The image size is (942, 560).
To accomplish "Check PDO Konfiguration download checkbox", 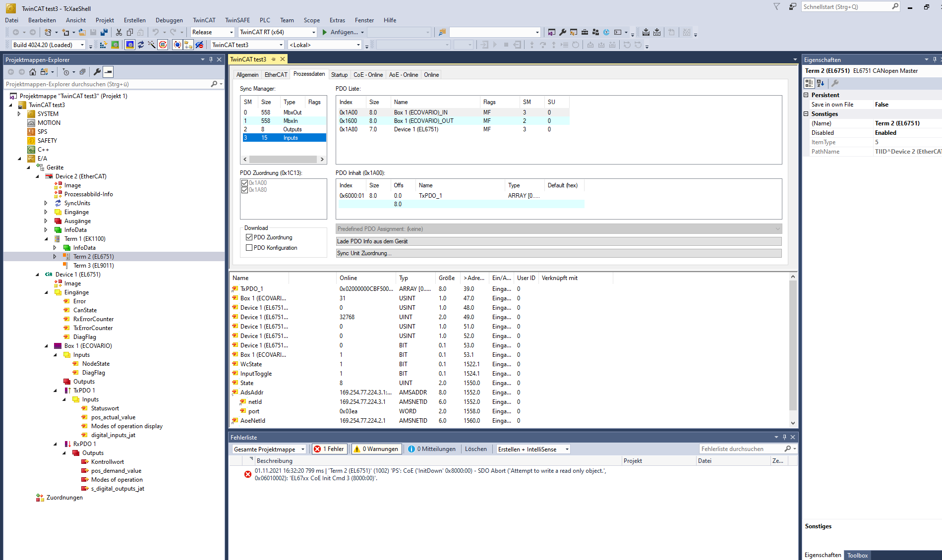I will (249, 248).
